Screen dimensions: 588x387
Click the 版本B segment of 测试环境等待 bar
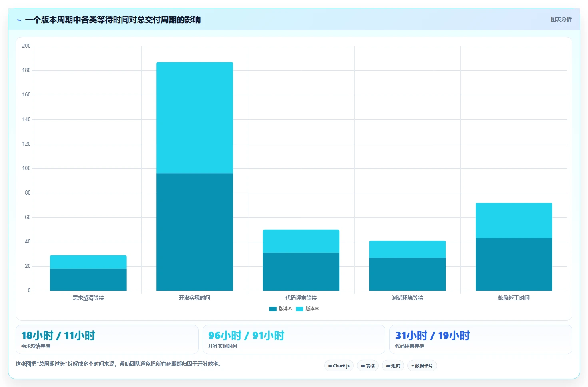(407, 249)
